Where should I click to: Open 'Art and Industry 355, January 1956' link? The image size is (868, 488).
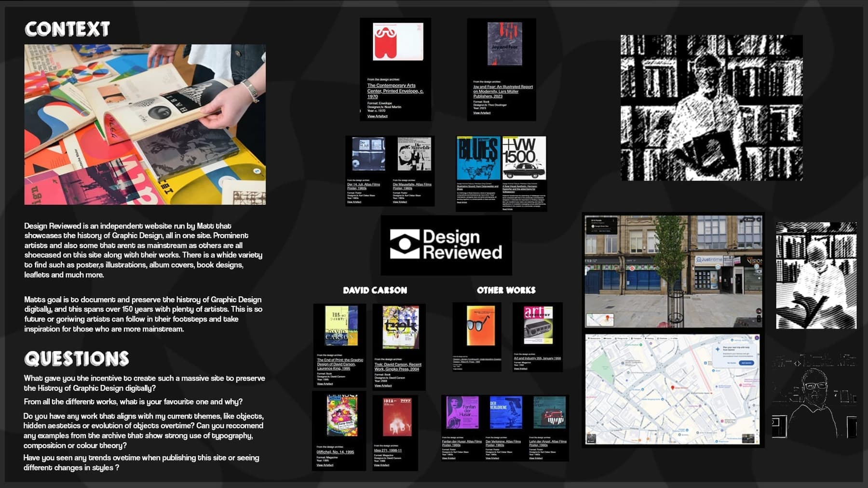point(537,358)
